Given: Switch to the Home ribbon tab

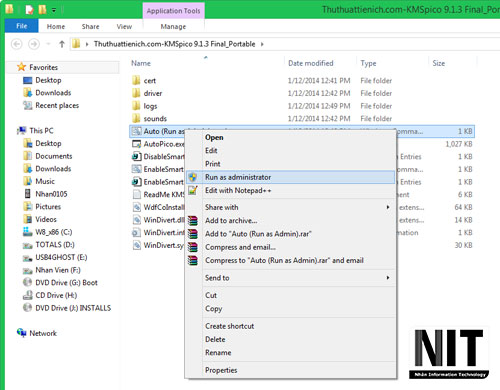Looking at the screenshot, I should 56,26.
